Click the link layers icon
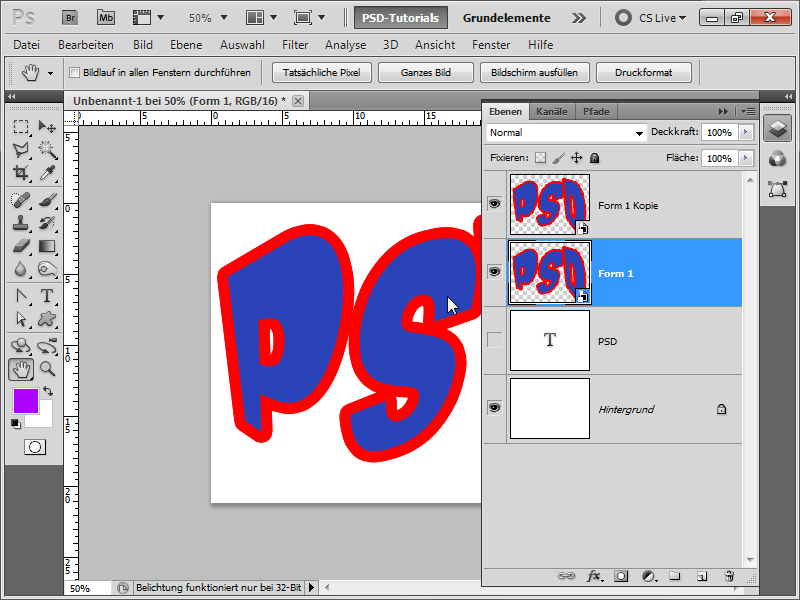The image size is (800, 600). [566, 576]
